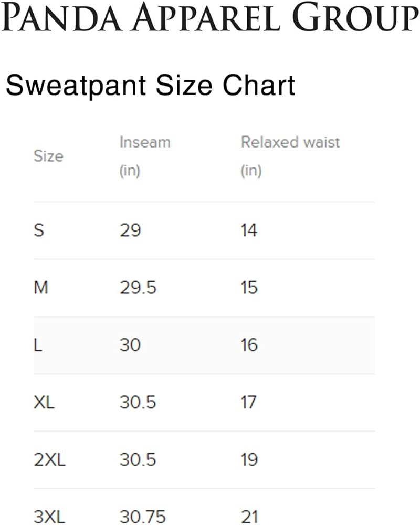The width and height of the screenshot is (420, 525).
Task: Select the 3XL size row label
Action: [x=49, y=516]
